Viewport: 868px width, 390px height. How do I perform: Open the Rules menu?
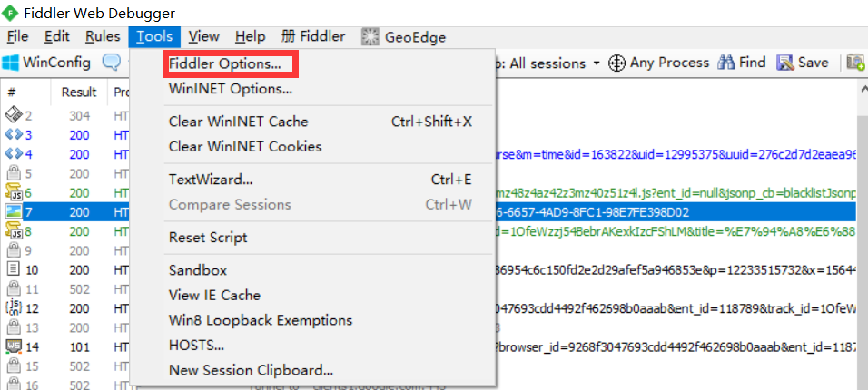(x=103, y=37)
